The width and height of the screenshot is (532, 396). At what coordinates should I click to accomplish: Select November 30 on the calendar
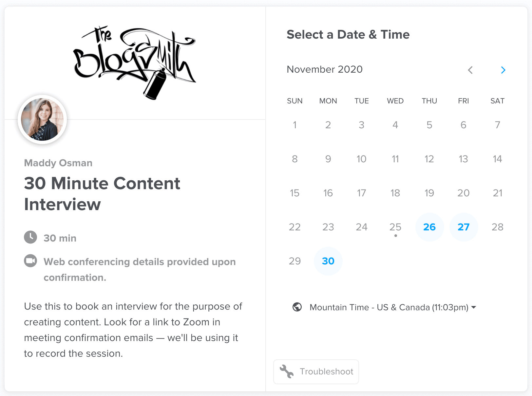pyautogui.click(x=328, y=261)
